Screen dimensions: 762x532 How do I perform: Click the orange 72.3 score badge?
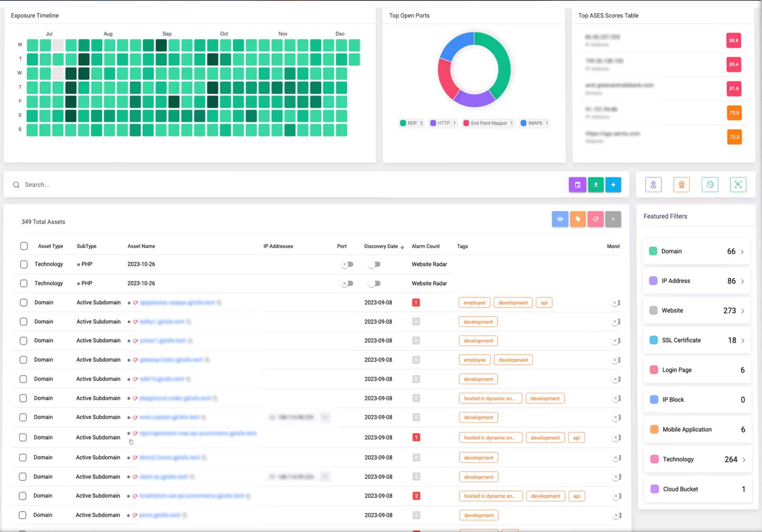(734, 137)
